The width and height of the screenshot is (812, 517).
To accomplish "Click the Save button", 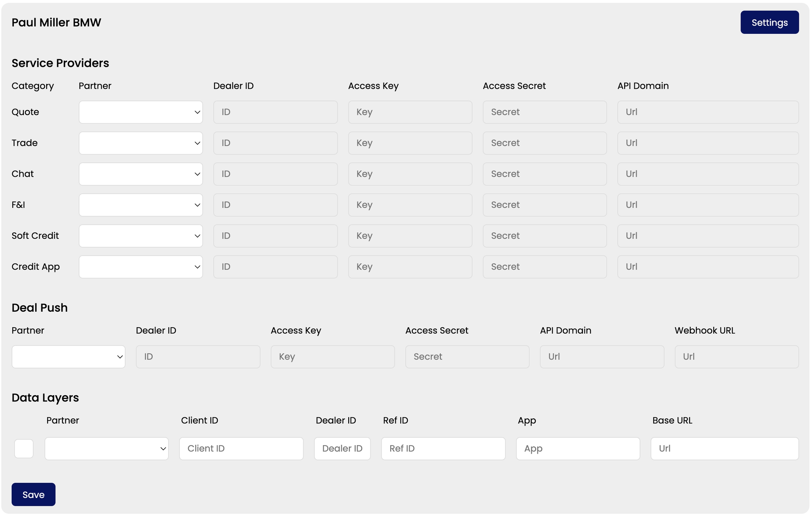I will 33,494.
